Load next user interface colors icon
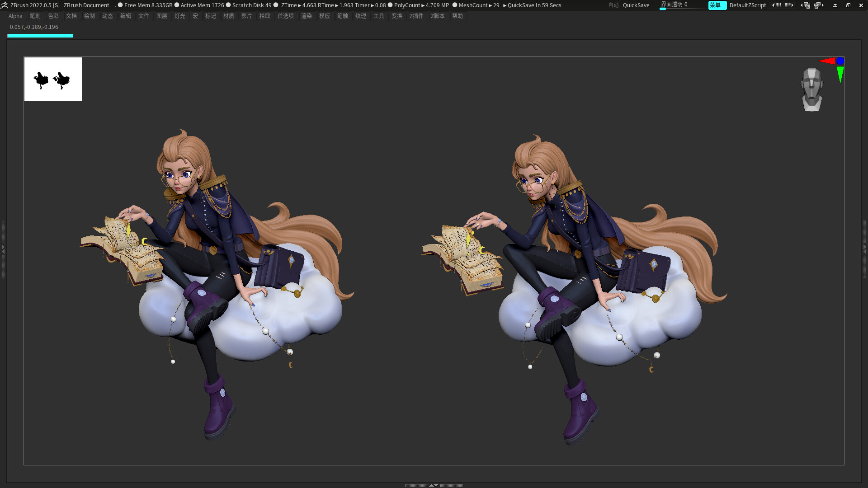 coord(789,5)
